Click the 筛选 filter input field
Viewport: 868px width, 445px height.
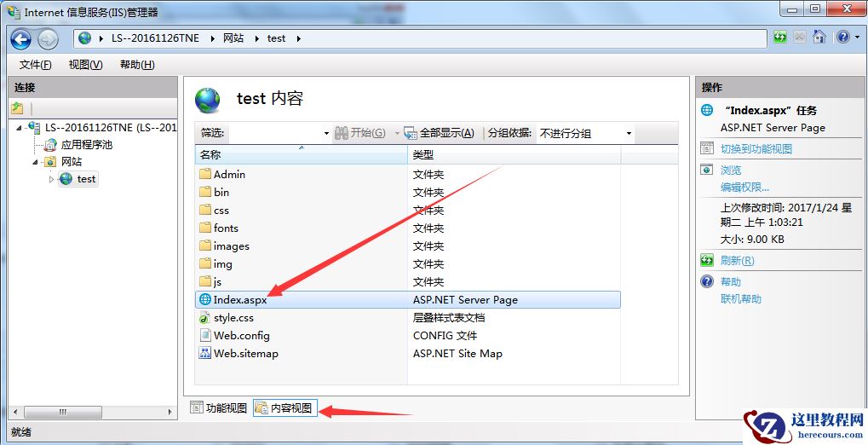[274, 133]
